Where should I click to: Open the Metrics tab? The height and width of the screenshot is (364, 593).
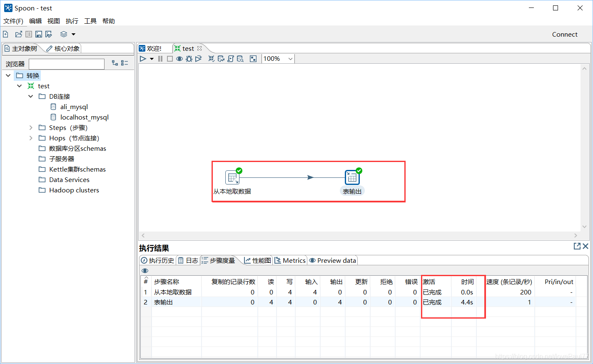(290, 260)
